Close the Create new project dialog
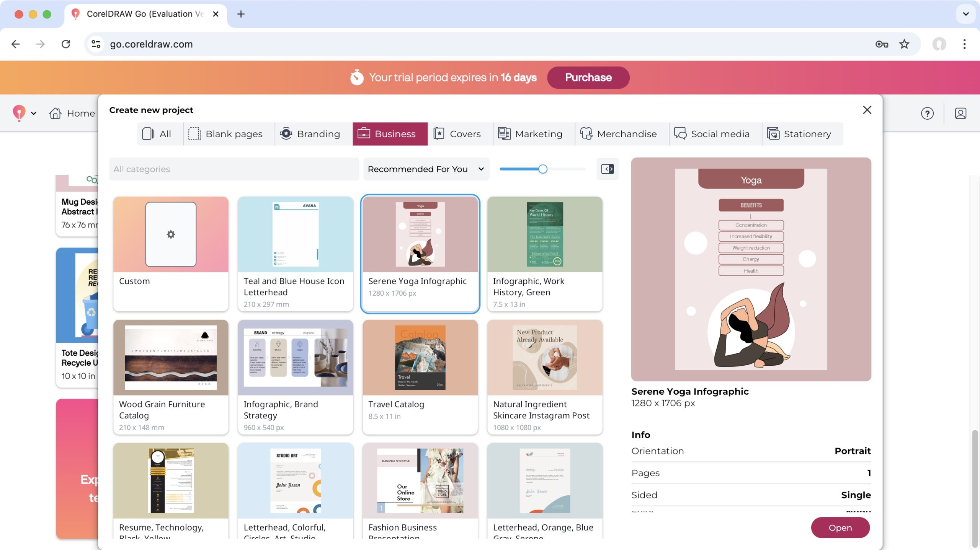The image size is (980, 550). (x=867, y=110)
